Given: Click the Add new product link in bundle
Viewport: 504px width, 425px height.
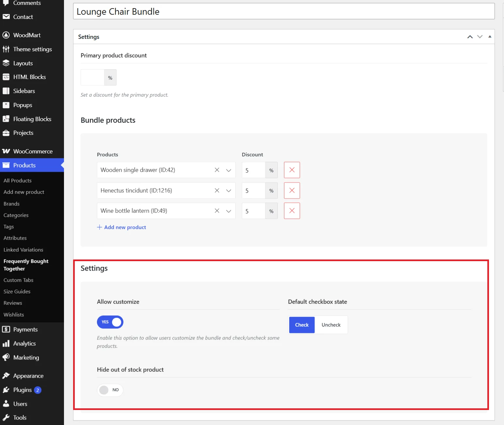Looking at the screenshot, I should (x=121, y=227).
